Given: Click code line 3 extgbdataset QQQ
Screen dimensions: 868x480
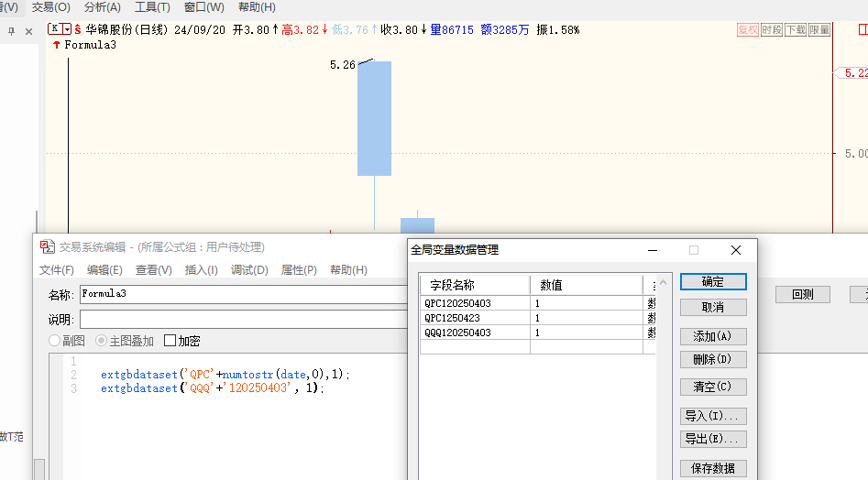Looking at the screenshot, I should [212, 388].
